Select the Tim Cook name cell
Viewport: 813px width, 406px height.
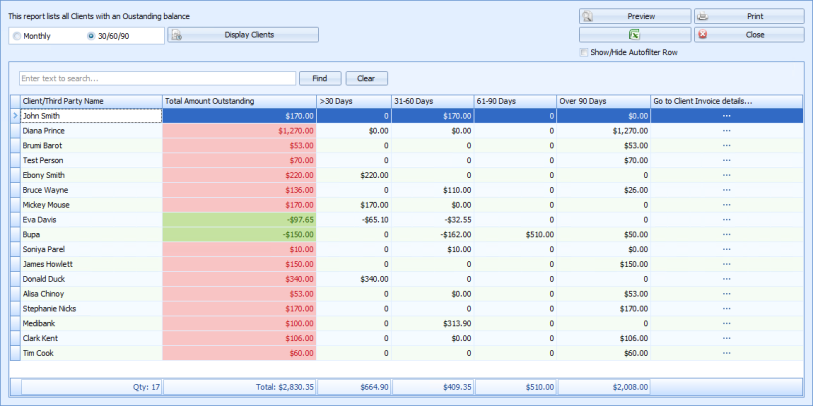91,353
